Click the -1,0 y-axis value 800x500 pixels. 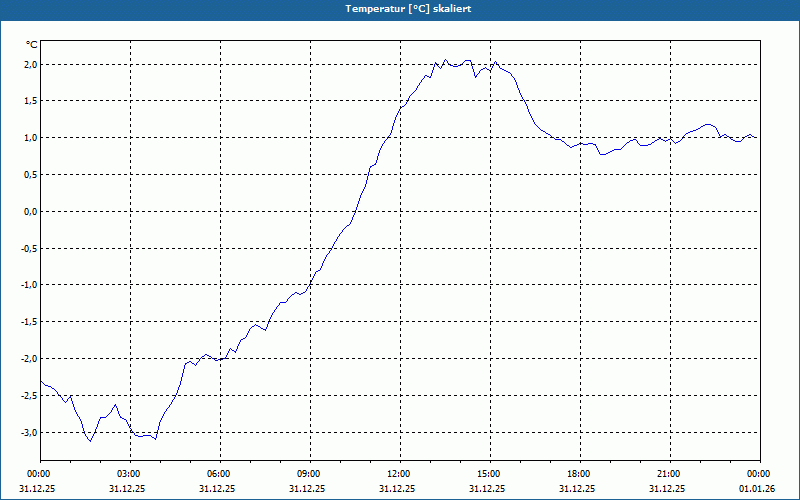pyautogui.click(x=28, y=285)
